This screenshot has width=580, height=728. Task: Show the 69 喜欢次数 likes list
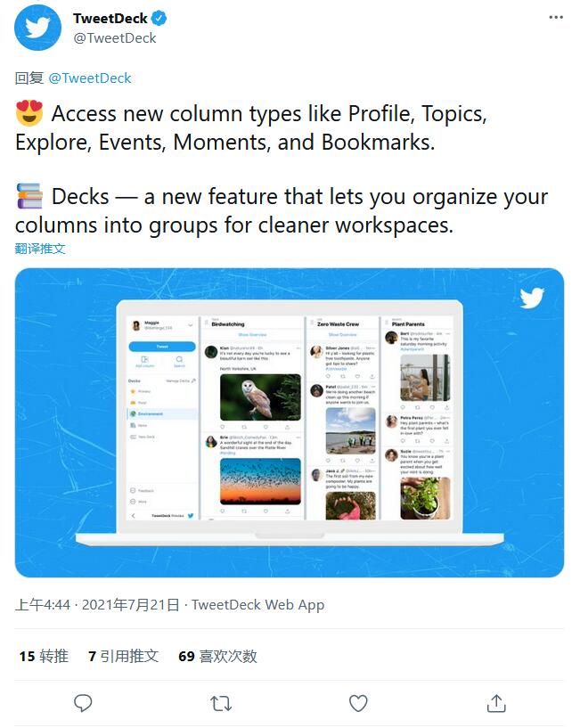pyautogui.click(x=217, y=656)
